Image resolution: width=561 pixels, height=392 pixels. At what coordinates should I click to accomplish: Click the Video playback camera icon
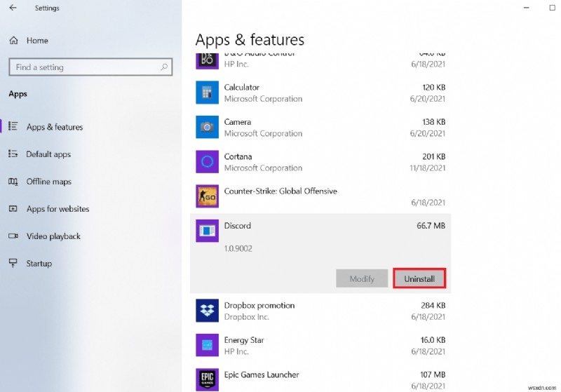13,236
